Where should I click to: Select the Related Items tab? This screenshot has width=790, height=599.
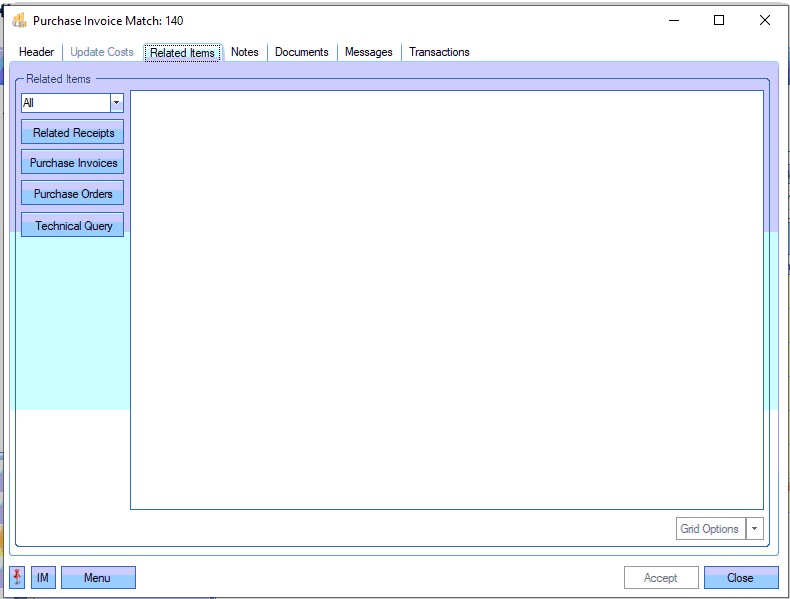click(182, 52)
